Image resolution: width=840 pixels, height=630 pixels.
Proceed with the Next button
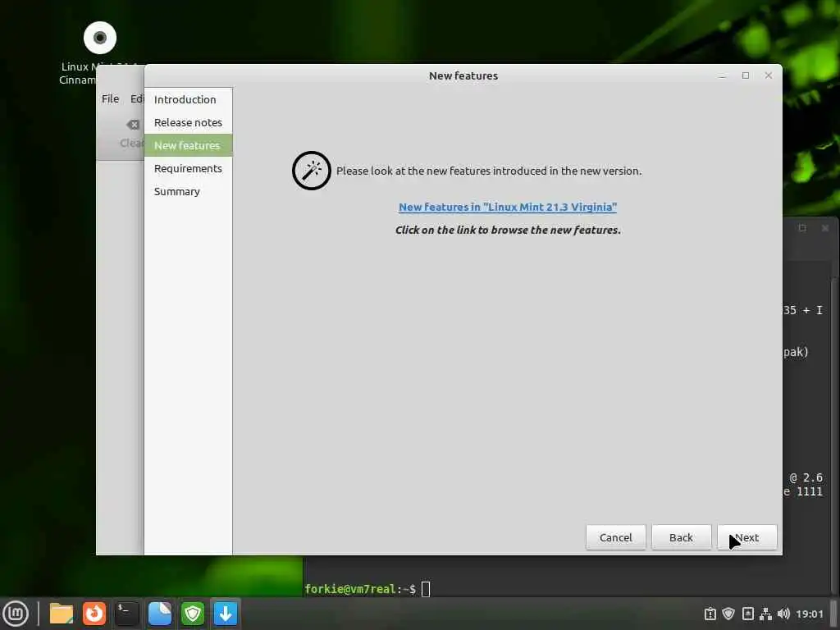click(746, 537)
